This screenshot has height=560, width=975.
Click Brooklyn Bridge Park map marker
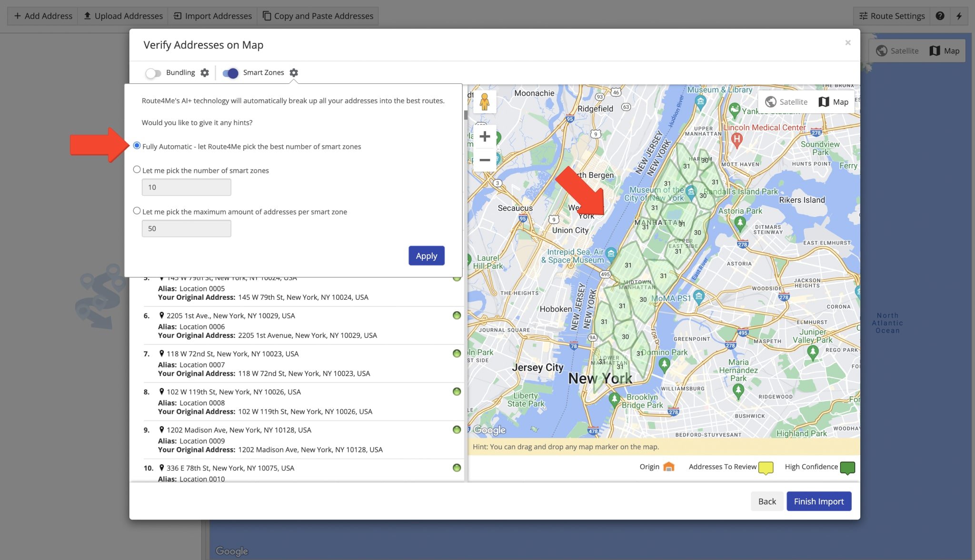(x=615, y=399)
